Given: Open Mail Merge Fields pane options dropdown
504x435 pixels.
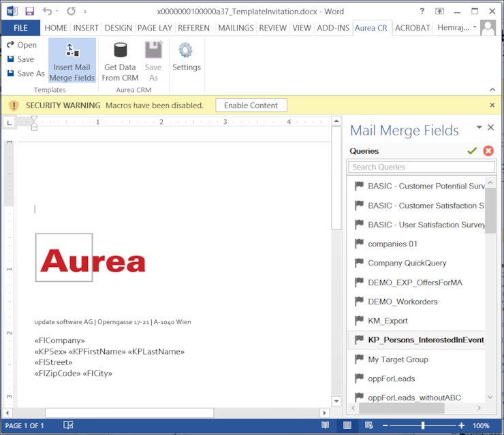Looking at the screenshot, I should [479, 127].
